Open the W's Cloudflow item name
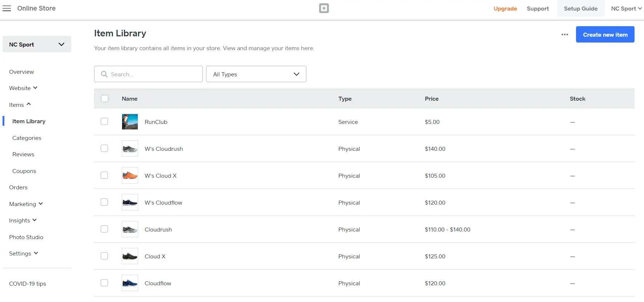The width and height of the screenshot is (644, 302). tap(163, 202)
